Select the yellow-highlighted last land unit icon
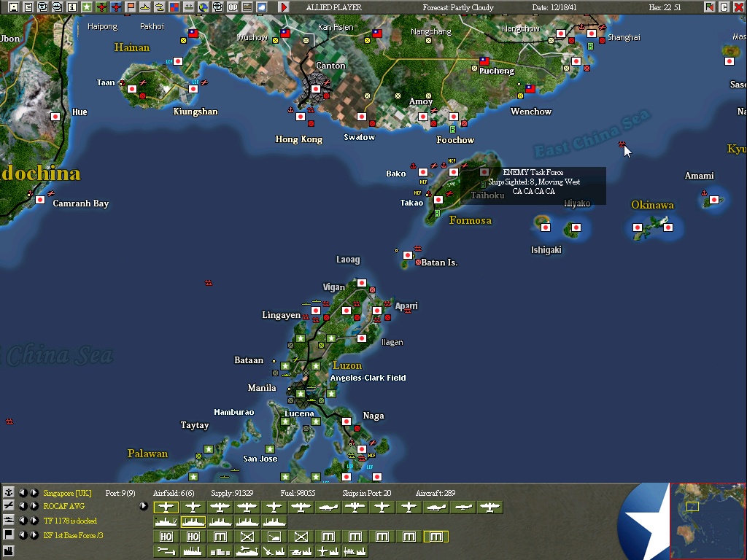747x560 pixels. 436,537
